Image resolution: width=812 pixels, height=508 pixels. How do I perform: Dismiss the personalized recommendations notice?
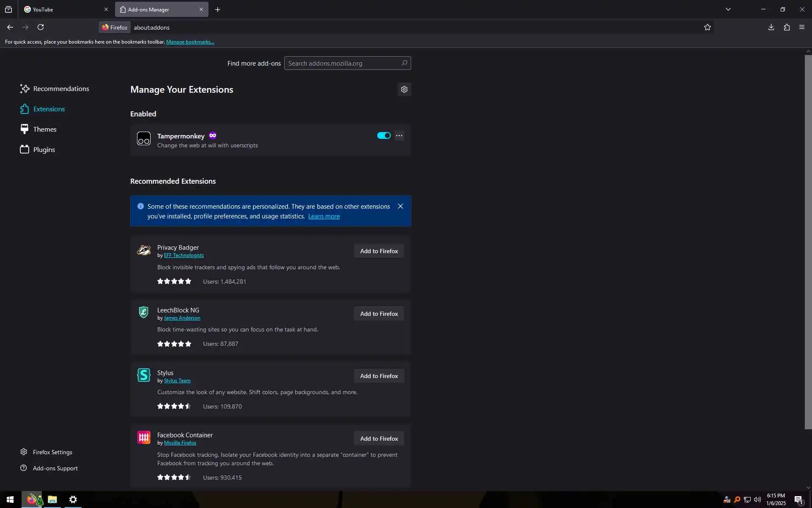point(400,206)
